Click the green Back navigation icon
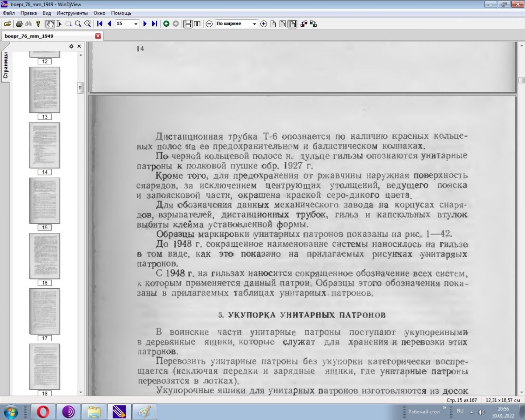Image resolution: width=525 pixels, height=420 pixels. [166, 24]
